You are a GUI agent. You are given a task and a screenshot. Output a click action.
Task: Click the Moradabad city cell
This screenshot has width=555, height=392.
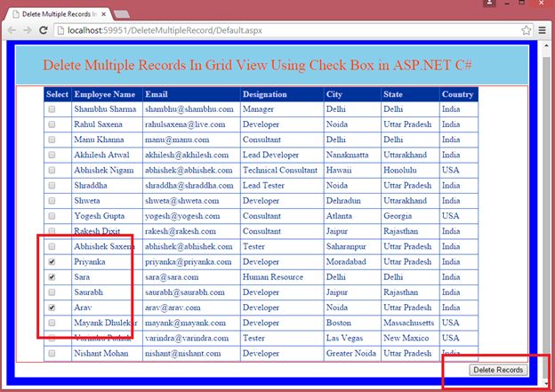tap(352, 261)
